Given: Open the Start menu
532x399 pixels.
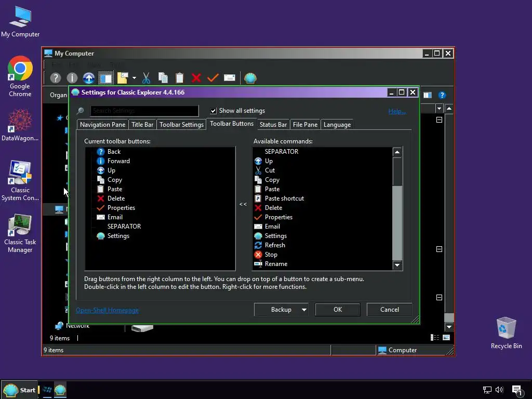Looking at the screenshot, I should 19,390.
